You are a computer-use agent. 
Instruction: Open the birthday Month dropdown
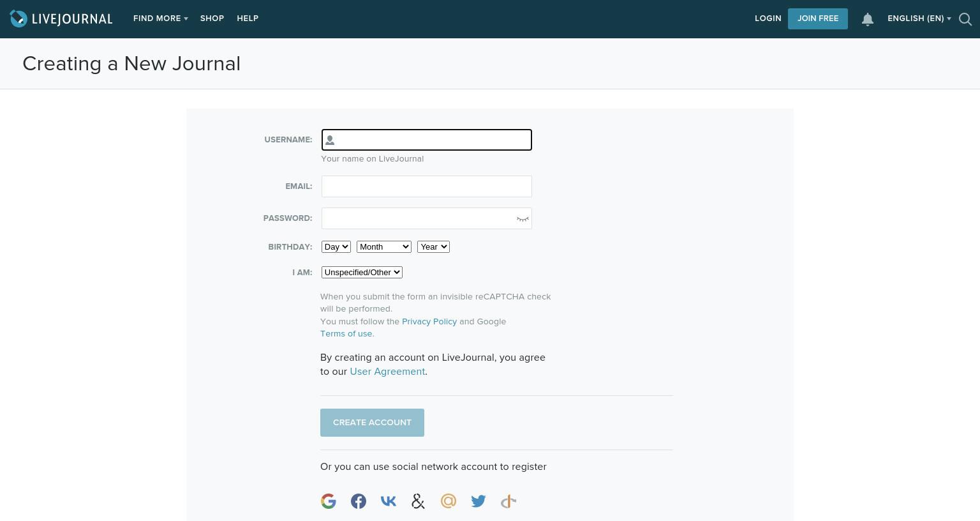(x=384, y=246)
